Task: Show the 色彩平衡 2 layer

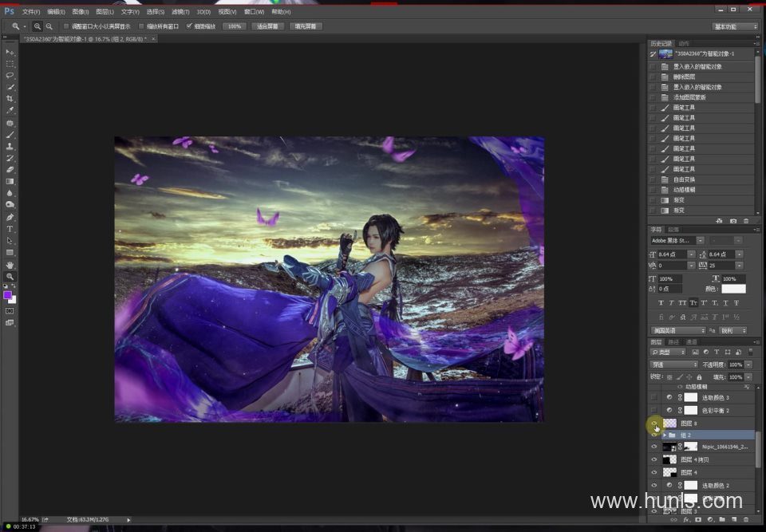Action: point(654,410)
